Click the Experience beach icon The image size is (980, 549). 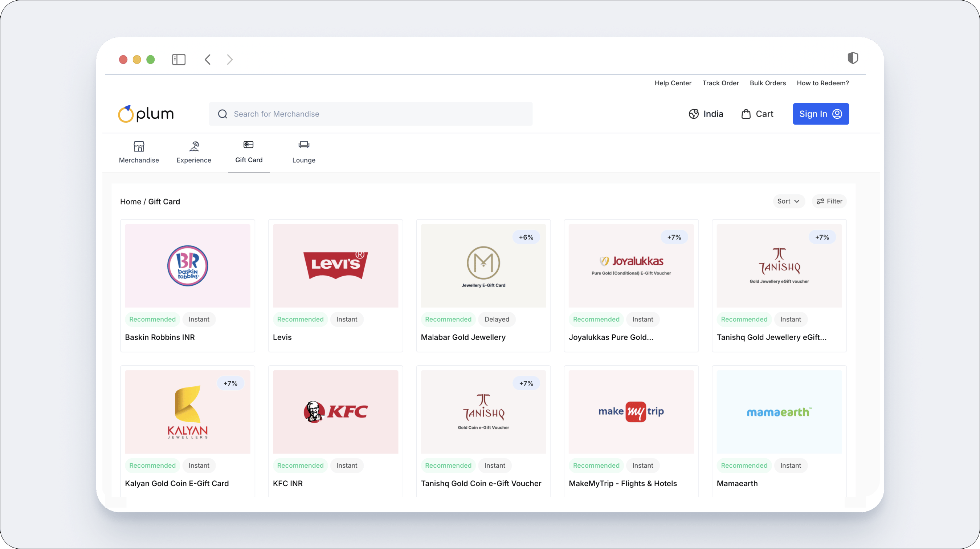pos(194,146)
